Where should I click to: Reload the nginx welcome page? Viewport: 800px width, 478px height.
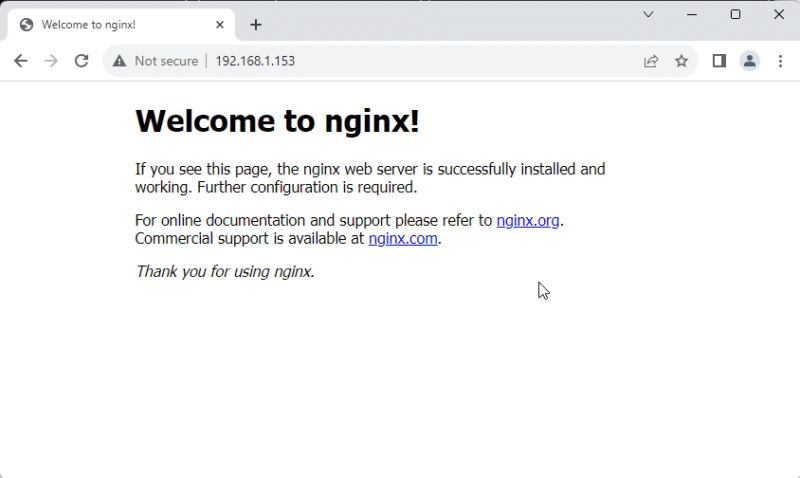82,61
